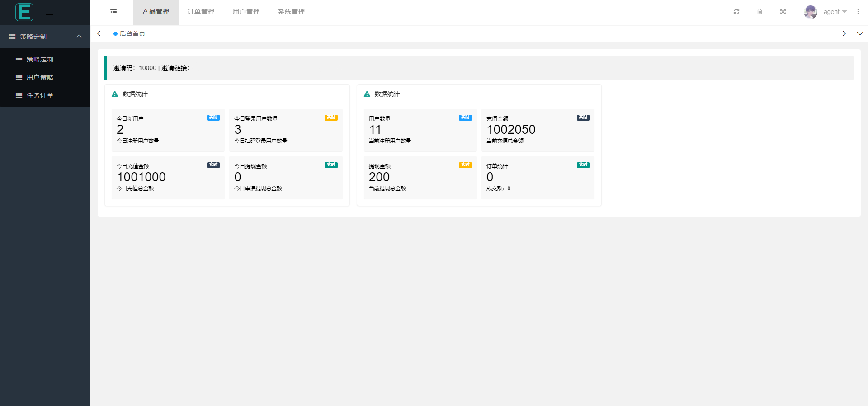Switch to 产品管理 top menu
The width and height of the screenshot is (868, 406).
tap(156, 12)
